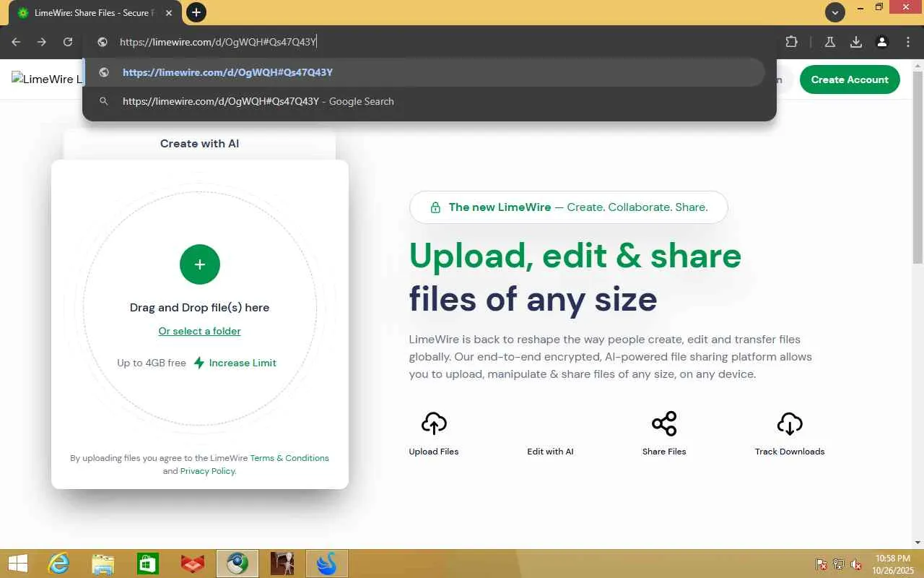Click the page vertical scrollbar thumb

[x=918, y=168]
